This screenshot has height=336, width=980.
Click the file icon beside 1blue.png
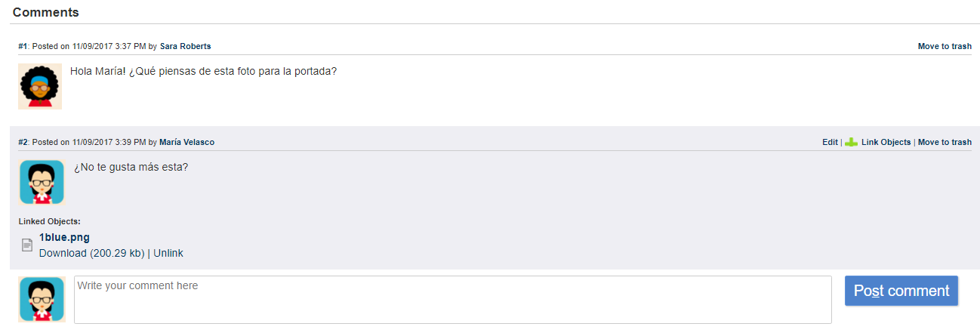point(27,245)
